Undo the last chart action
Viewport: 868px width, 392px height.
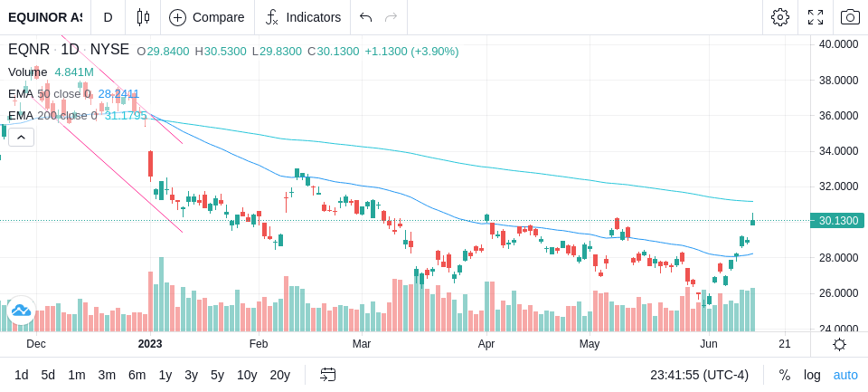[x=365, y=17]
